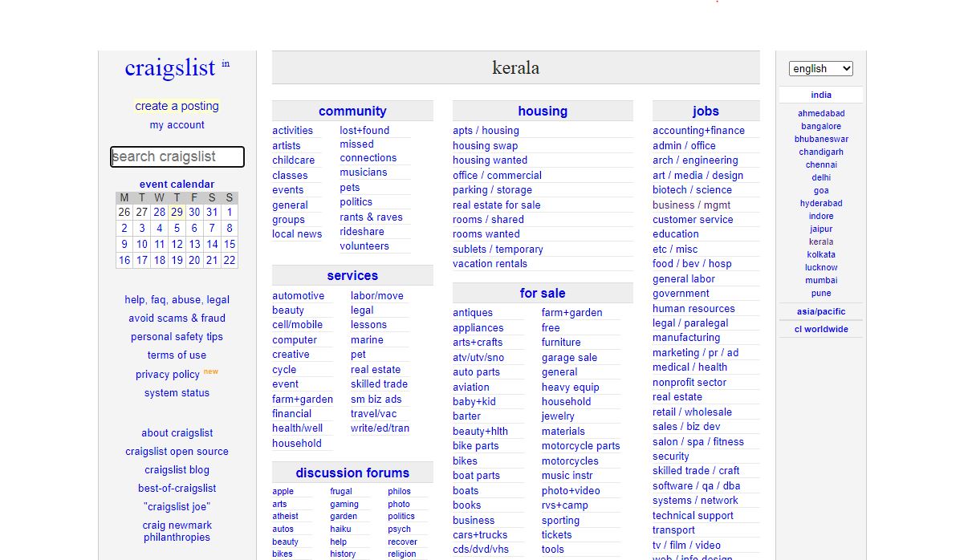The height and width of the screenshot is (560, 976).
Task: Open terms of use
Action: [x=177, y=355]
